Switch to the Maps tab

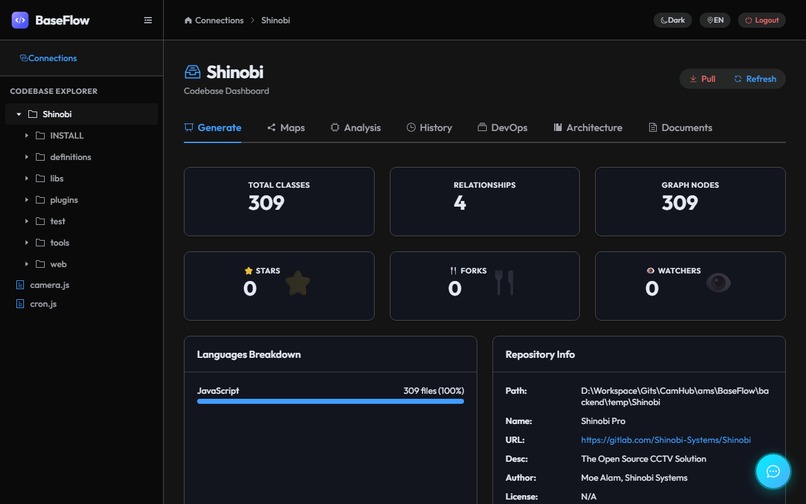tap(286, 128)
